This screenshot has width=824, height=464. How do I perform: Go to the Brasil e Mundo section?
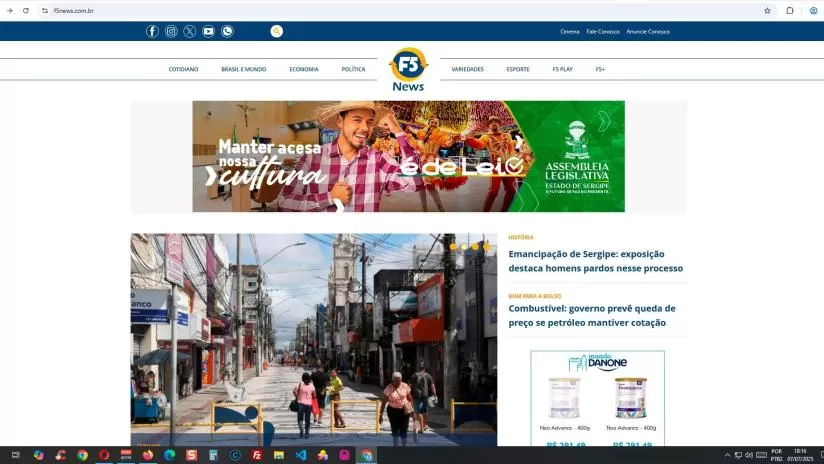pyautogui.click(x=244, y=69)
